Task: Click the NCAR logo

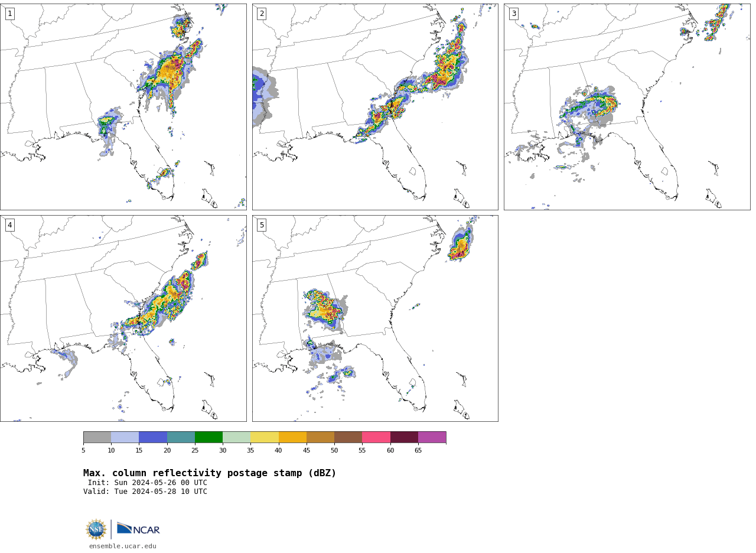Action: tap(138, 529)
